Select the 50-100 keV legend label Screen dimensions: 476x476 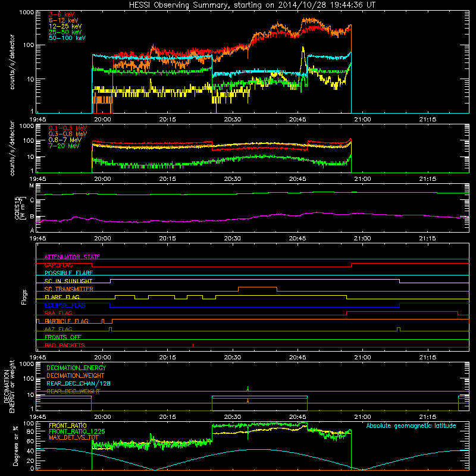(x=67, y=38)
